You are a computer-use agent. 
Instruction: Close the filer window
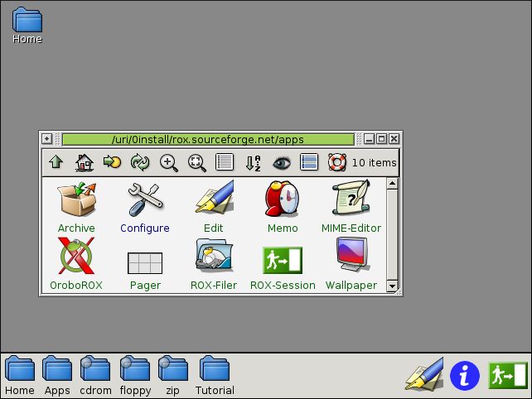click(x=394, y=139)
